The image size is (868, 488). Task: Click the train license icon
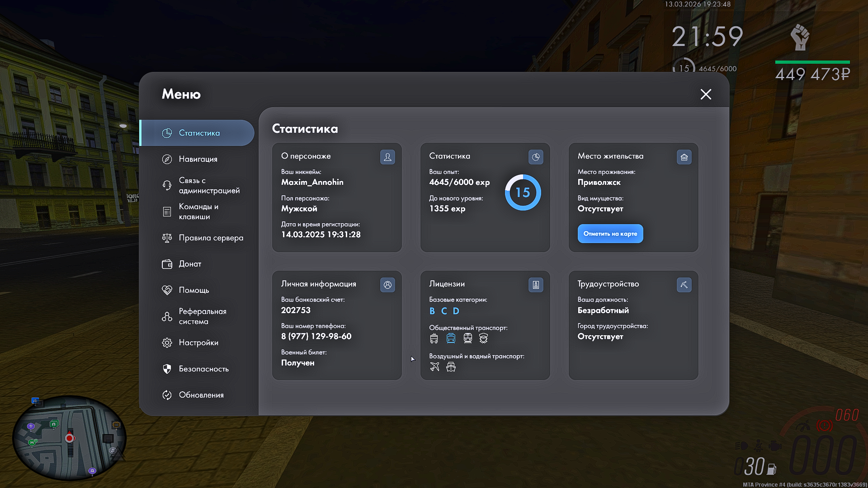tap(467, 338)
